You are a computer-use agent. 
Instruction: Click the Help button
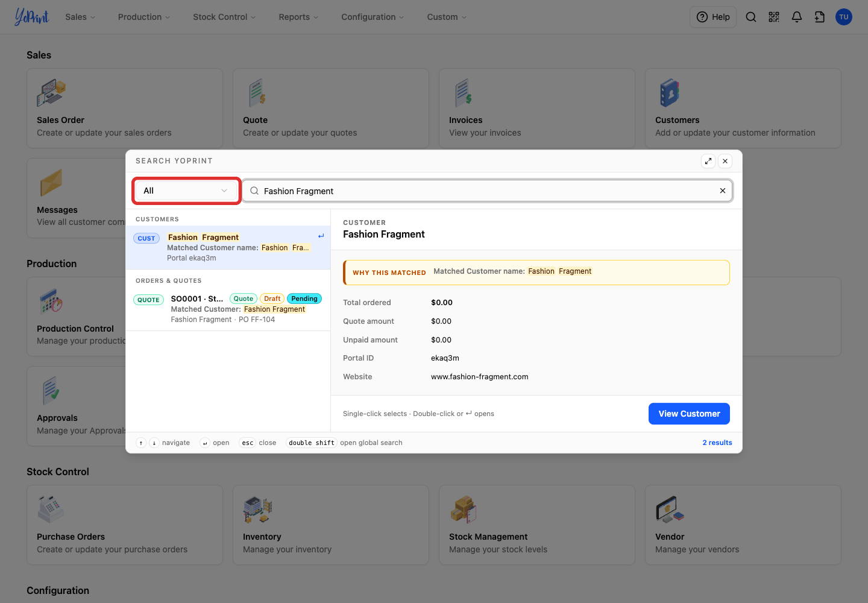[x=713, y=17]
